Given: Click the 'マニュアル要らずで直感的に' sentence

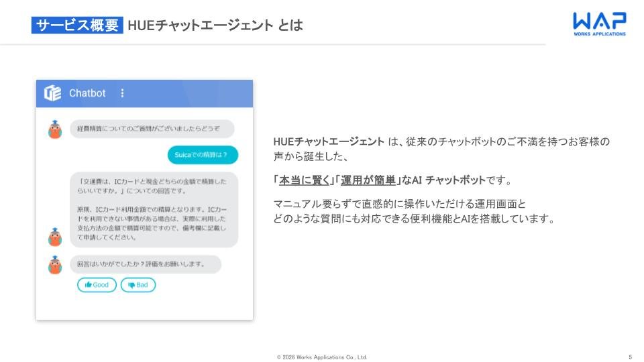Looking at the screenshot, I should [399, 204].
